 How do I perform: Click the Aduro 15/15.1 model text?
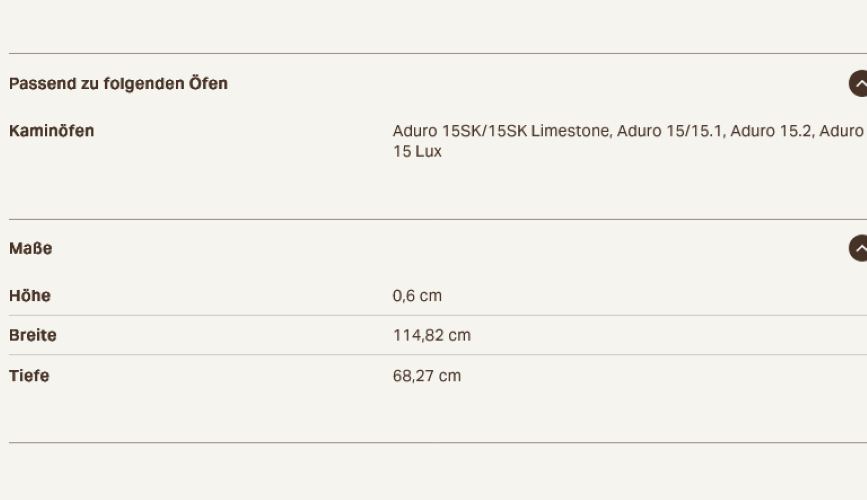pos(670,131)
